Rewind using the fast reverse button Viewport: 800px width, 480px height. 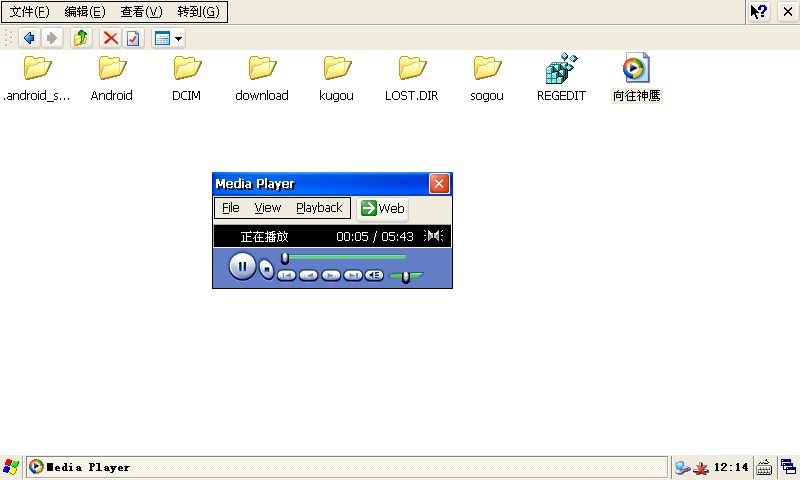(x=308, y=275)
